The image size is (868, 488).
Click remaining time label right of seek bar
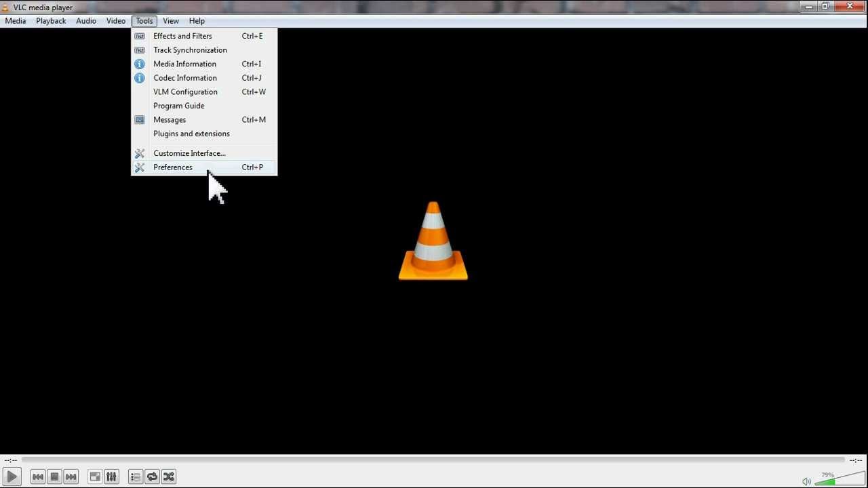pos(856,460)
